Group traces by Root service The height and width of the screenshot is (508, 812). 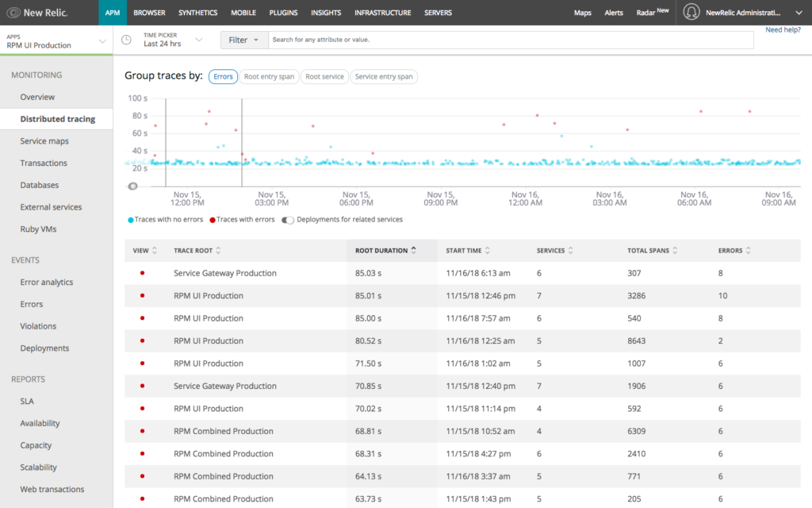point(324,76)
